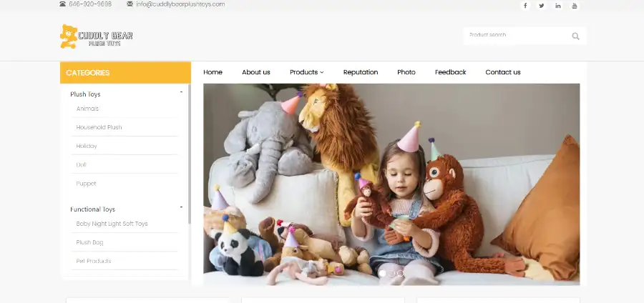Select the second carousel slide dot
This screenshot has width=644, height=303.
pyautogui.click(x=391, y=273)
